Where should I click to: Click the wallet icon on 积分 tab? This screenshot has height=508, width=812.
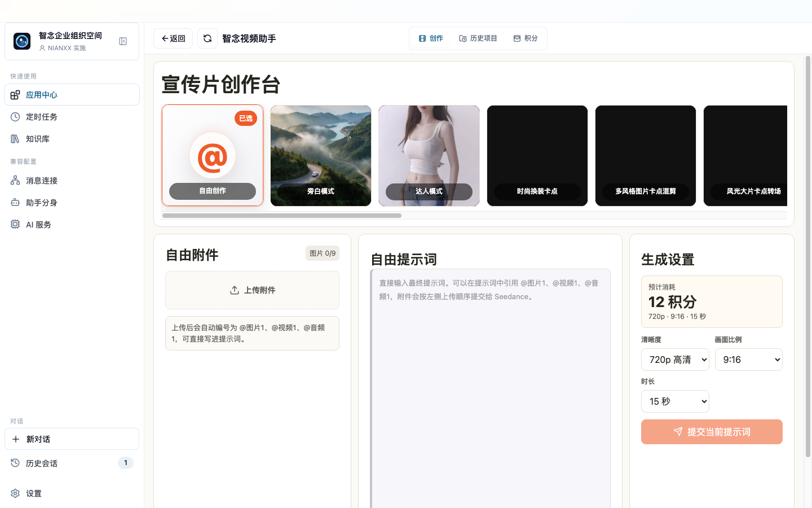(x=517, y=38)
